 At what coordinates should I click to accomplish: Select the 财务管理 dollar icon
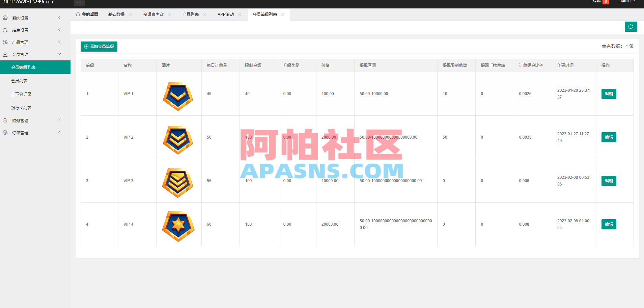tap(5, 120)
